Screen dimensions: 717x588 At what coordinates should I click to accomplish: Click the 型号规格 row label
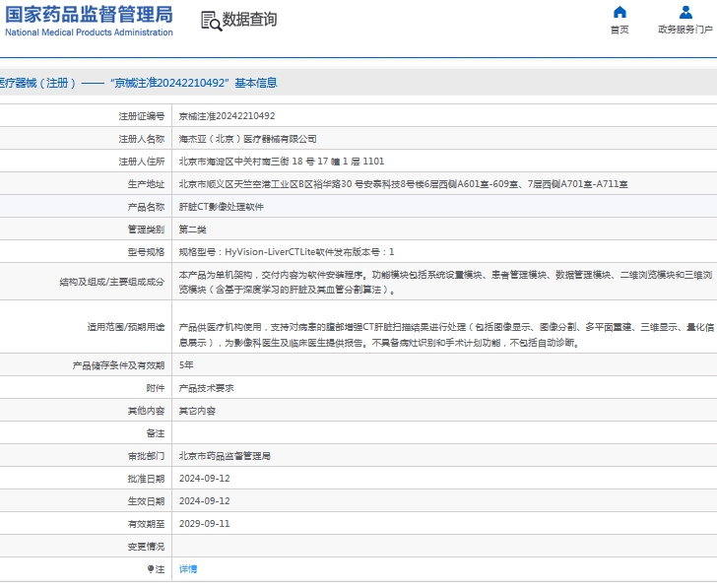coord(146,252)
